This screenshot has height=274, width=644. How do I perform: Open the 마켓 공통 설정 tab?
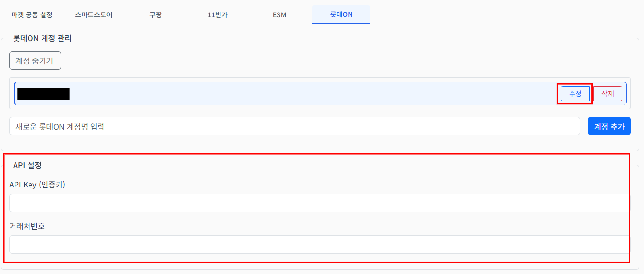point(32,14)
